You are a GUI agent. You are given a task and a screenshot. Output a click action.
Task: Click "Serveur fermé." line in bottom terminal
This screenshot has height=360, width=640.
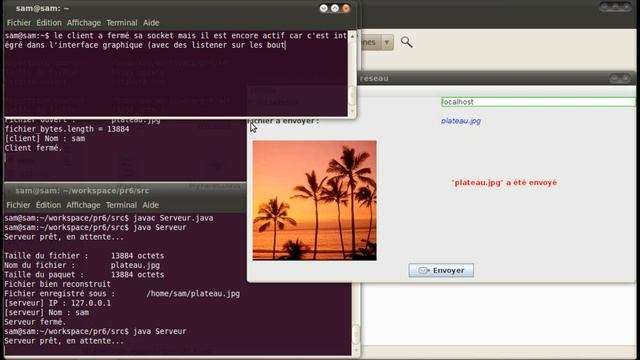coord(35,322)
